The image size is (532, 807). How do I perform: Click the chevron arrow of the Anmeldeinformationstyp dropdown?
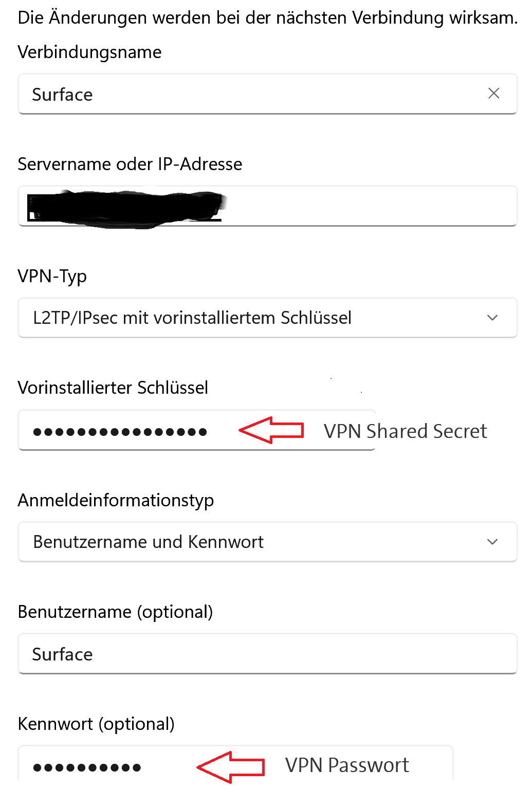point(492,542)
